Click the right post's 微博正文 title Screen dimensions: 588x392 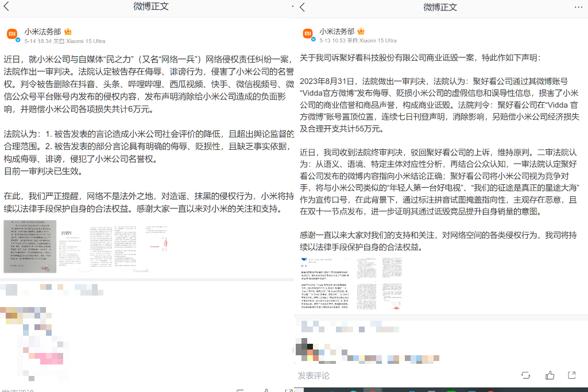440,7
